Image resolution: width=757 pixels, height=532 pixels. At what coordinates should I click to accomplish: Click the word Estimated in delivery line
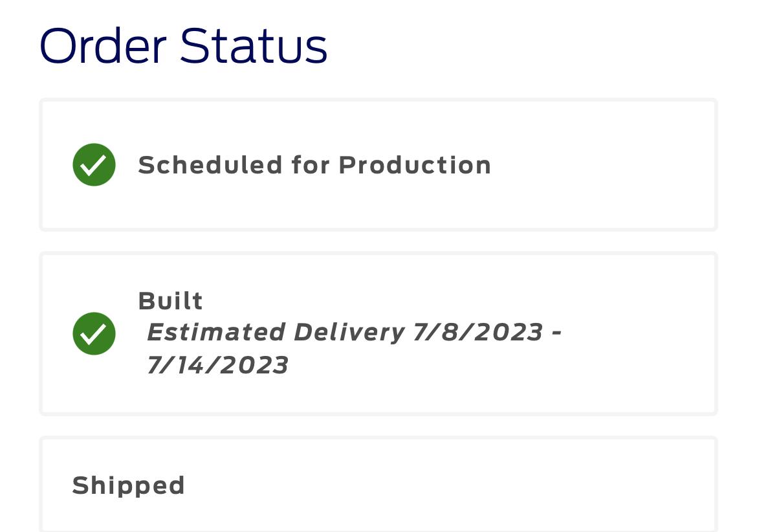216,332
